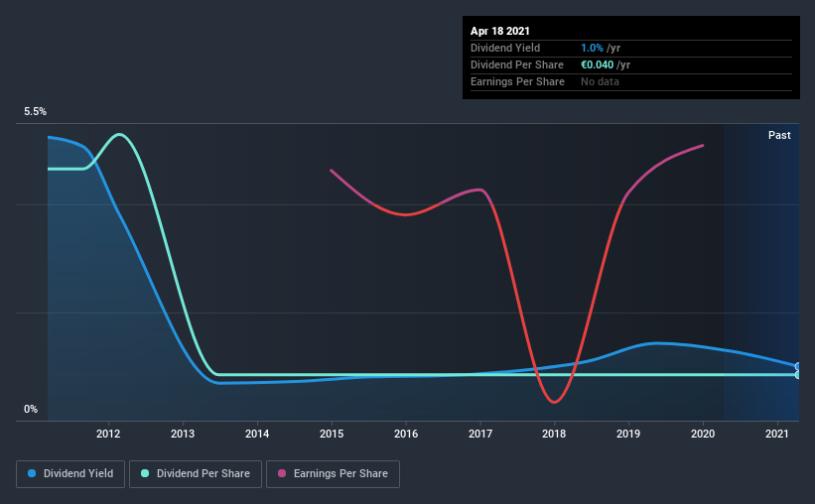The image size is (815, 504).
Task: Click the Past region label
Action: (779, 135)
